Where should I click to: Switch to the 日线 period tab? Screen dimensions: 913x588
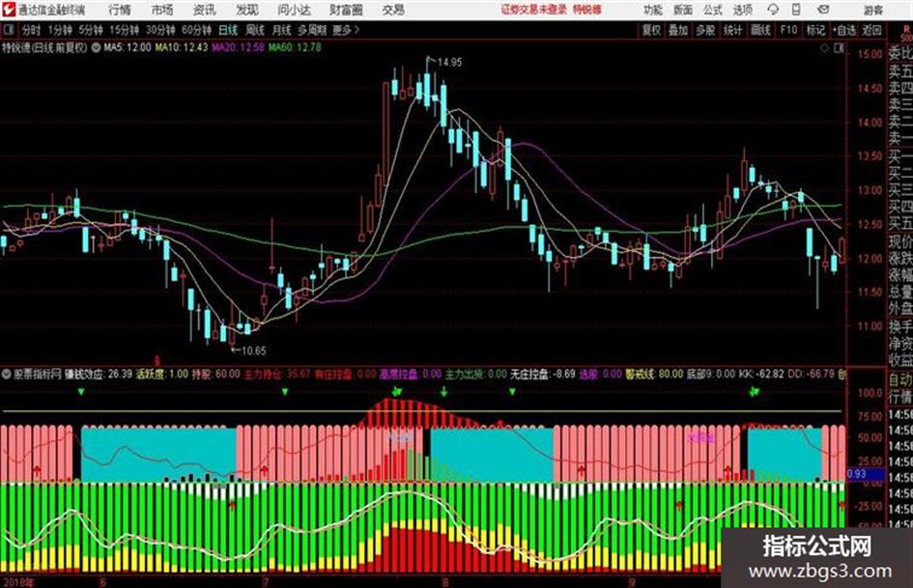pos(228,30)
